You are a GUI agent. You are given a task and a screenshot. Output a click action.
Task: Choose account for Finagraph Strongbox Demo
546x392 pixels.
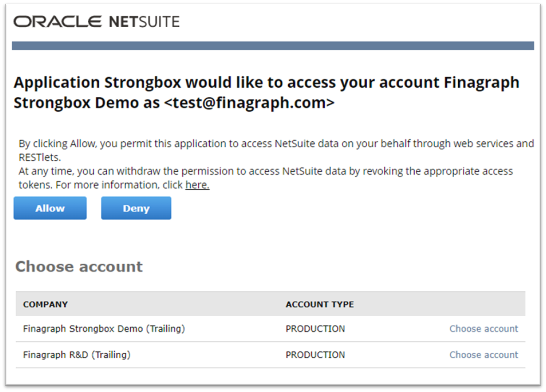tap(484, 329)
